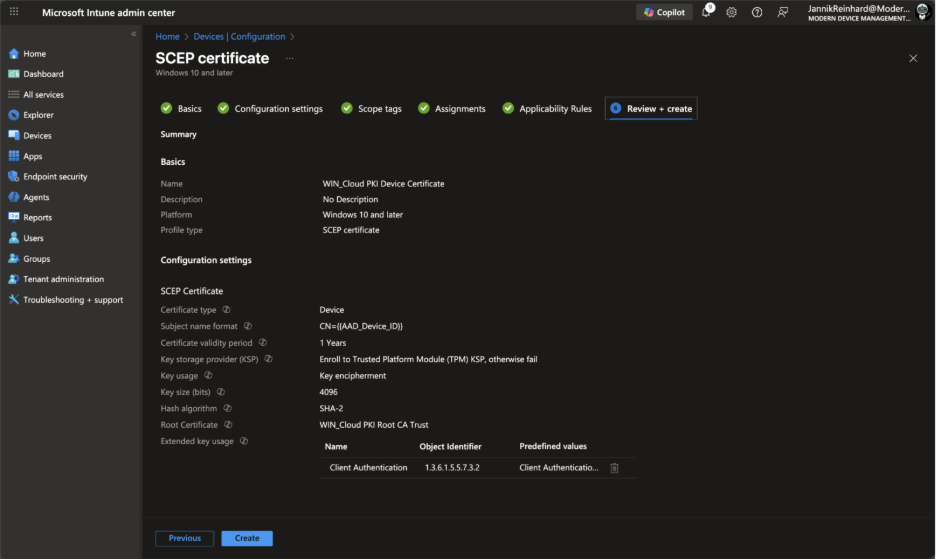Click the help question mark icon
The height and width of the screenshot is (559, 936).
click(757, 12)
